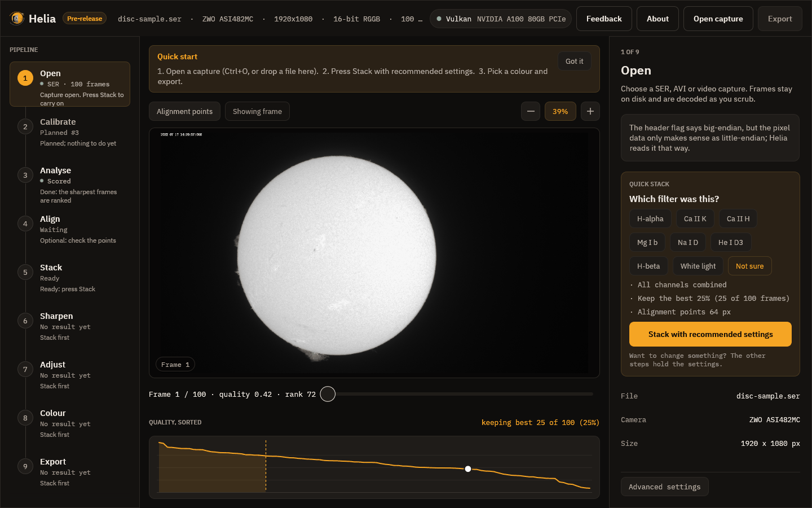This screenshot has width=812, height=508.
Task: Click Stack with recommended settings
Action: coord(710,334)
